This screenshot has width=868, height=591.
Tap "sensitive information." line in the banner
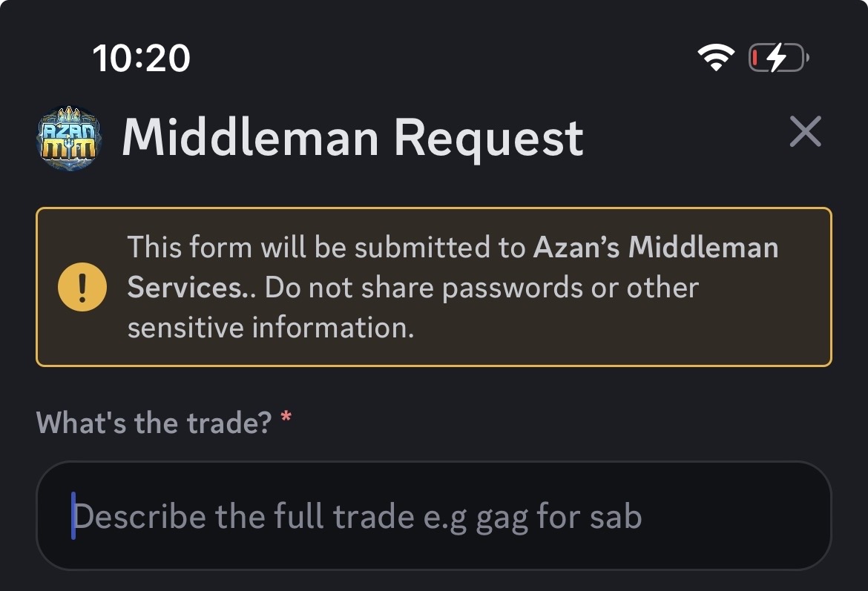[x=270, y=327]
